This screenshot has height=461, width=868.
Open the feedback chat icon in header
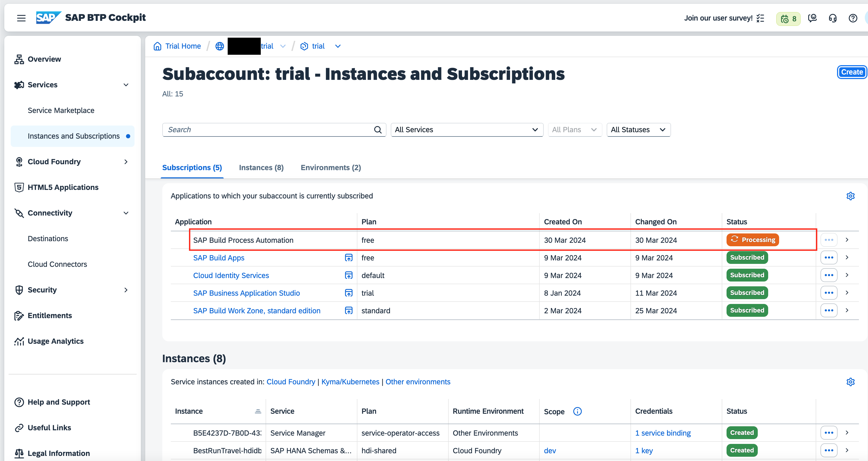[x=812, y=18]
